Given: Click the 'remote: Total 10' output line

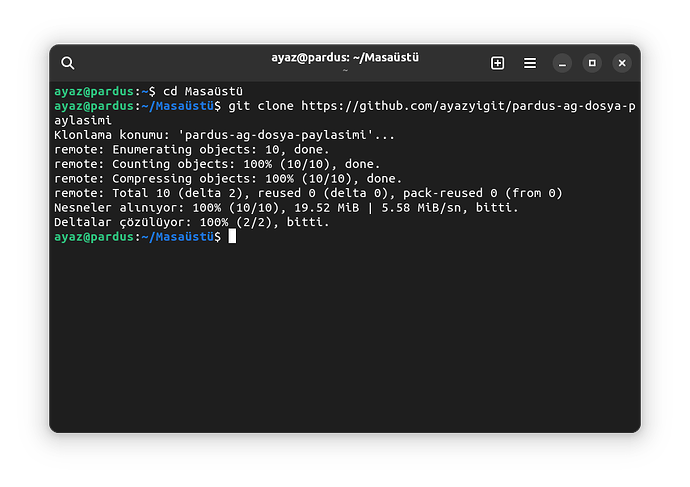Looking at the screenshot, I should coord(308,192).
